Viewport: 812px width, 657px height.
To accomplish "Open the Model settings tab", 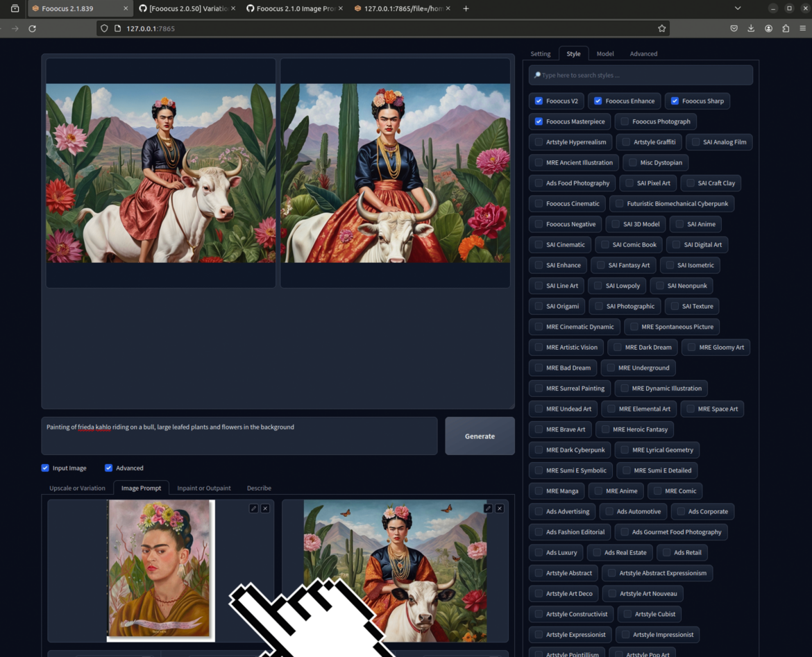I will (605, 53).
